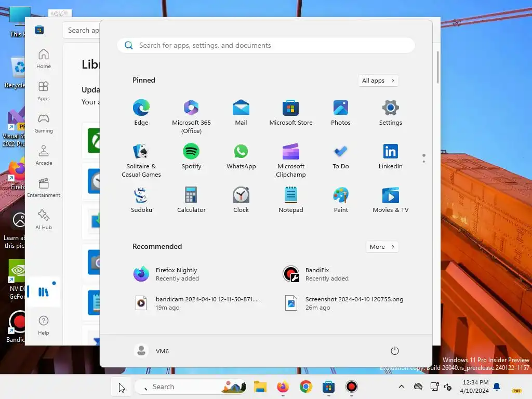Click the taskbar Search box
Screen dimensions: 532x399
[x=191, y=387]
